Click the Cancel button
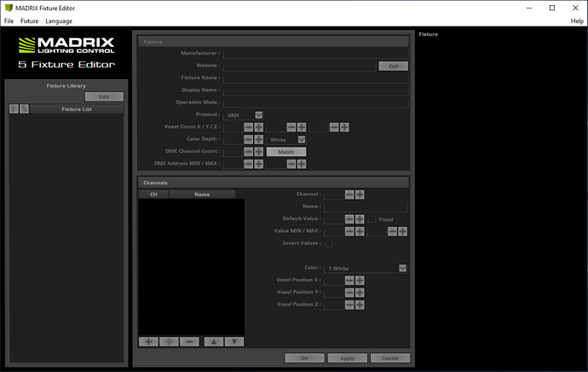 (390, 358)
